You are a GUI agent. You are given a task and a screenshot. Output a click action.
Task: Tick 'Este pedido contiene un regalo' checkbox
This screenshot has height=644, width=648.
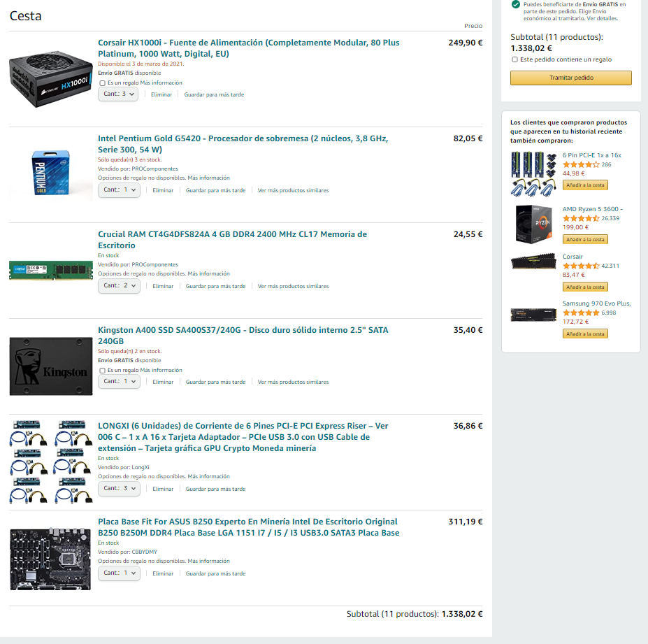(514, 59)
